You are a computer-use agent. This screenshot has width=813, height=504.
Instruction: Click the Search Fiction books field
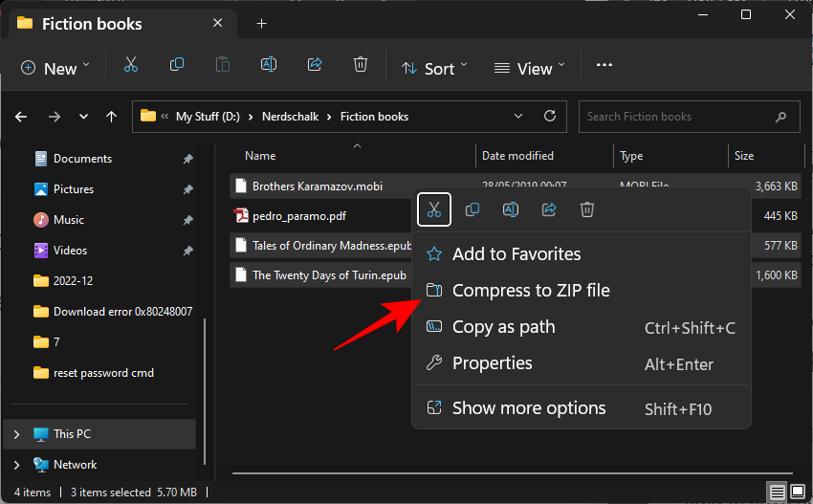coord(679,117)
